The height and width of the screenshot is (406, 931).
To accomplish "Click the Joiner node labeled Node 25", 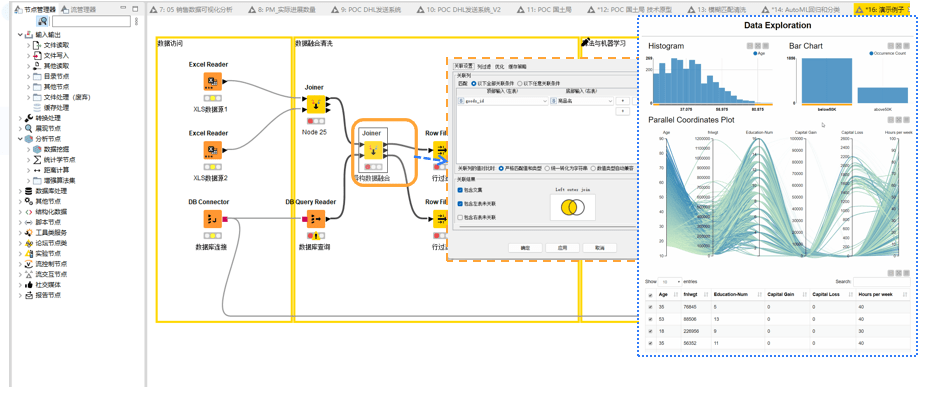I will pos(315,104).
